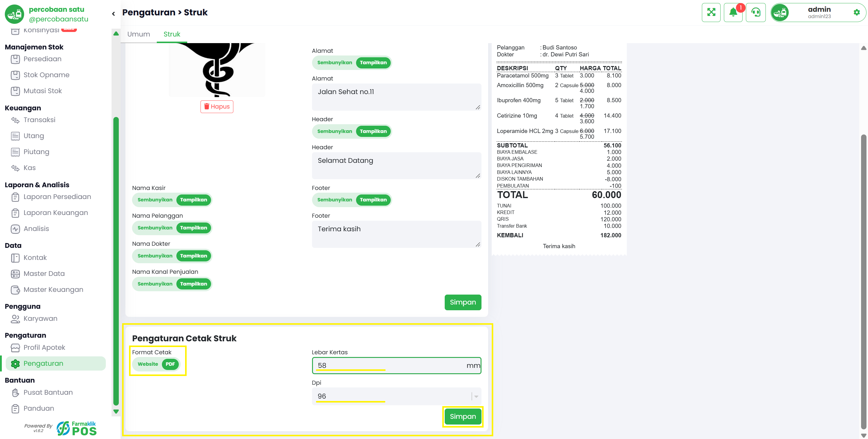The image size is (868, 439).
Task: Click the percobaan satu pharmacy logo
Action: click(14, 14)
